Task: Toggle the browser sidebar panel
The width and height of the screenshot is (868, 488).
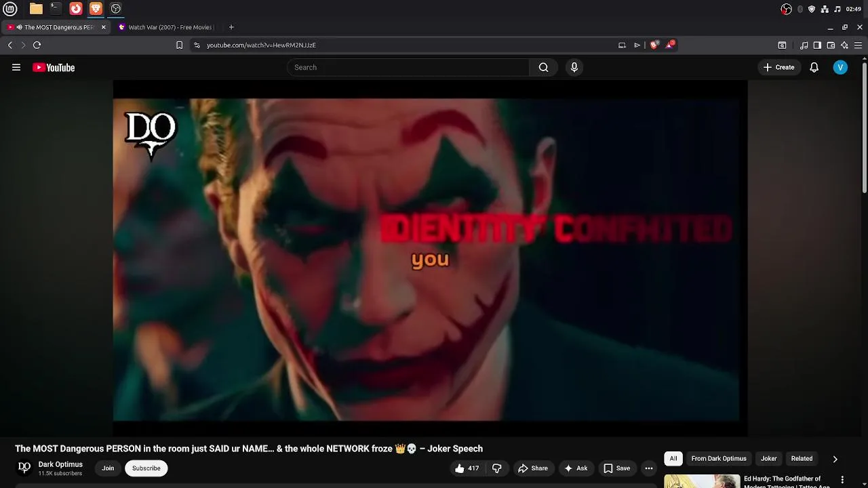Action: pos(817,45)
